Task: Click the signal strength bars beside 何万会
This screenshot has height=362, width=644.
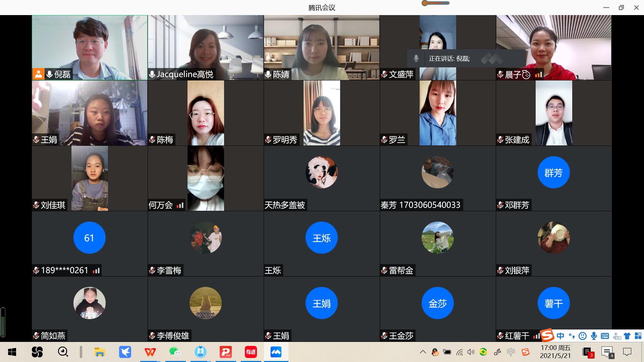Action: [x=180, y=205]
